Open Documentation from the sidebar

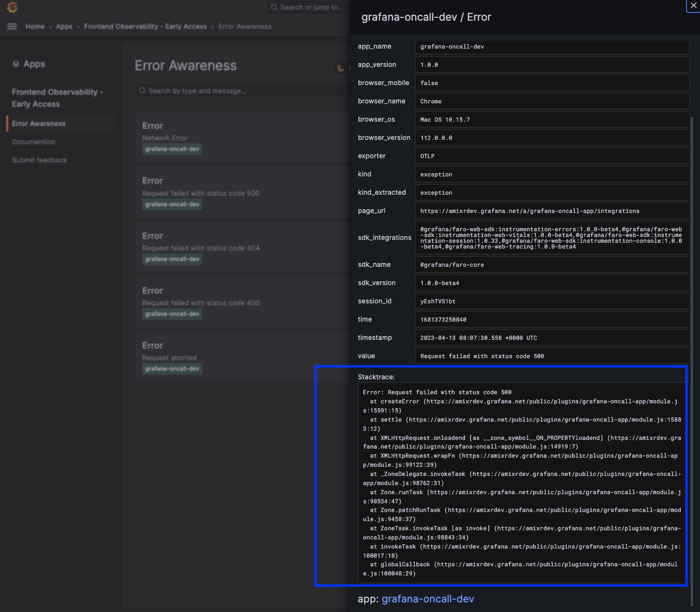click(x=33, y=142)
